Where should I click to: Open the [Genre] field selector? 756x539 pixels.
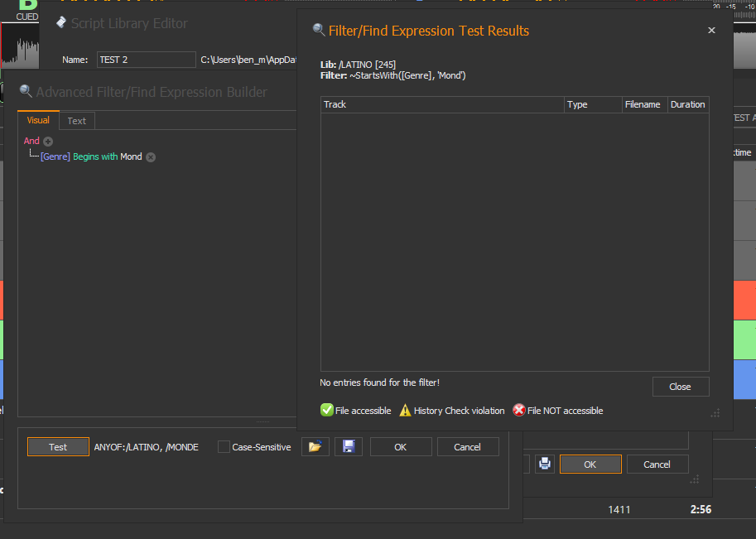click(x=55, y=157)
